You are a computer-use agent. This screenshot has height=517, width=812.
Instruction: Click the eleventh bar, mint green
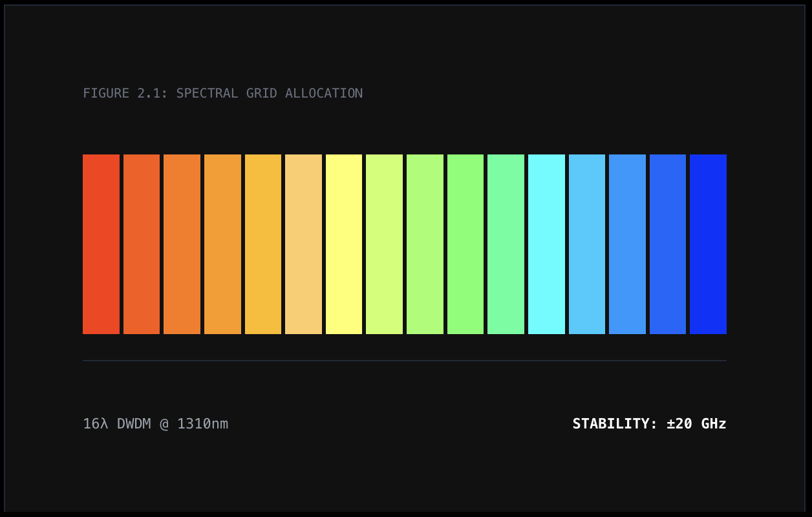click(506, 244)
